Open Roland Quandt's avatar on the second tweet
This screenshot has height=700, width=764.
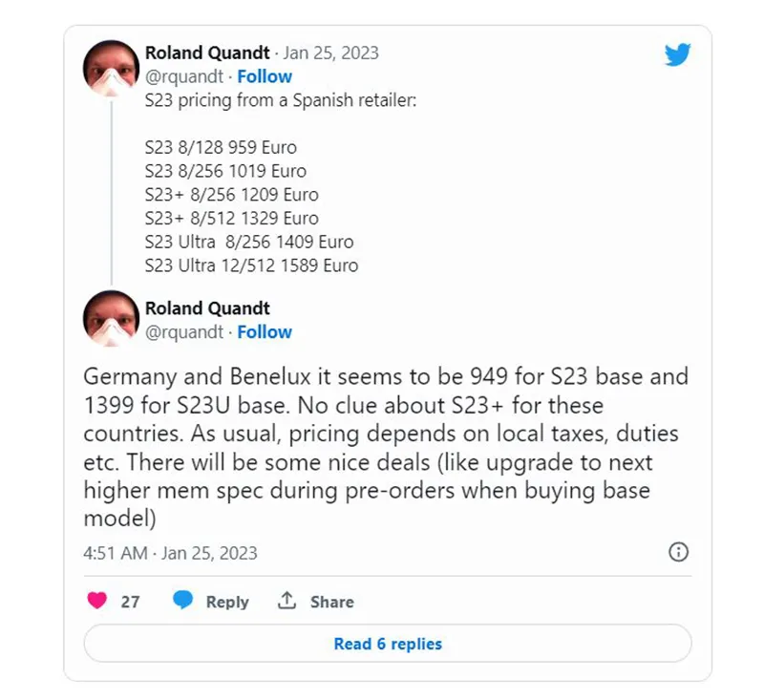point(112,319)
